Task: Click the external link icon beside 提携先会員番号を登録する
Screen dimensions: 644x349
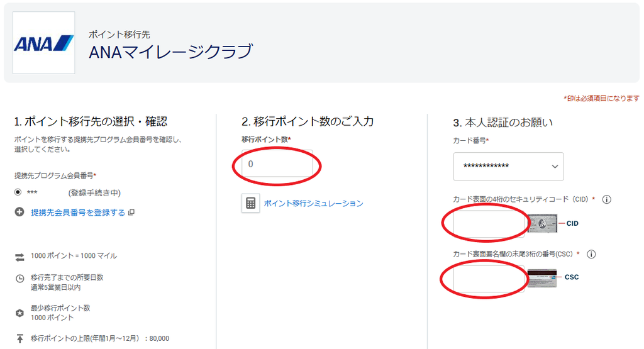Action: [131, 213]
